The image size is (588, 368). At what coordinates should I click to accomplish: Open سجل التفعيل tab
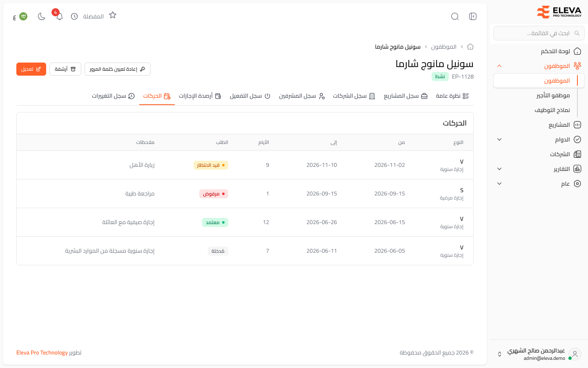250,96
